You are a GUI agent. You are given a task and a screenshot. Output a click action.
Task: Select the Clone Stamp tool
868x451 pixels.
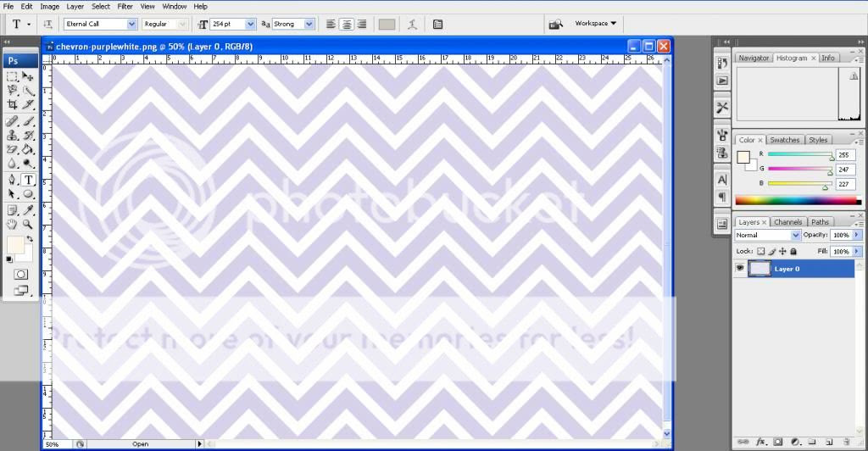coord(12,136)
